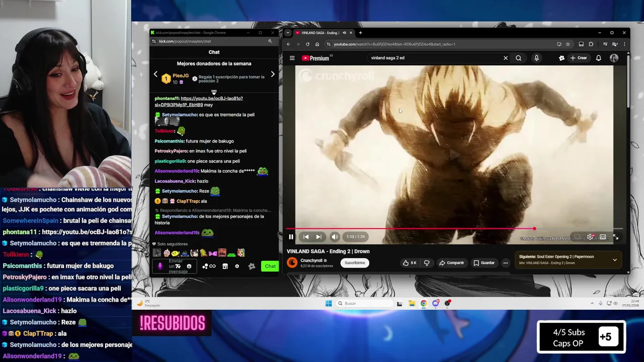Go back in YouTube browser window
The image size is (644, 362).
[288, 44]
